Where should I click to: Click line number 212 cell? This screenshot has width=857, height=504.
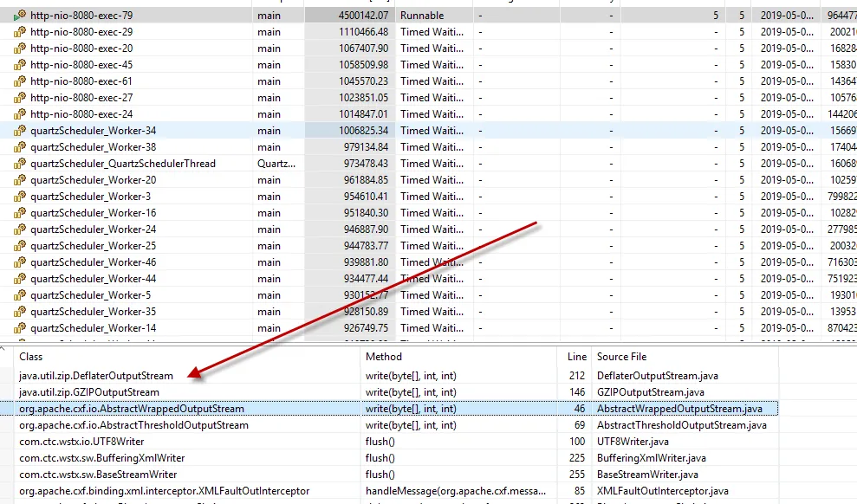point(576,376)
